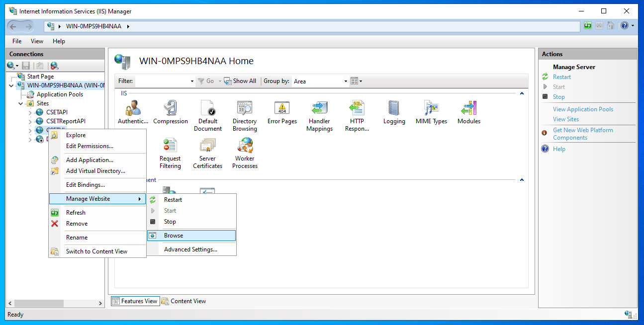Open the Logging feature icon
The width and height of the screenshot is (644, 325).
(394, 112)
